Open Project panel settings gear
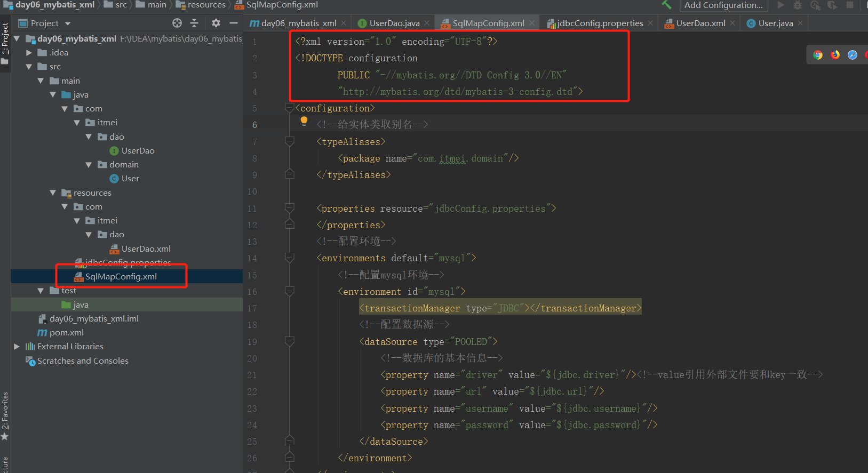Screen dimensions: 868x473 (x=216, y=23)
